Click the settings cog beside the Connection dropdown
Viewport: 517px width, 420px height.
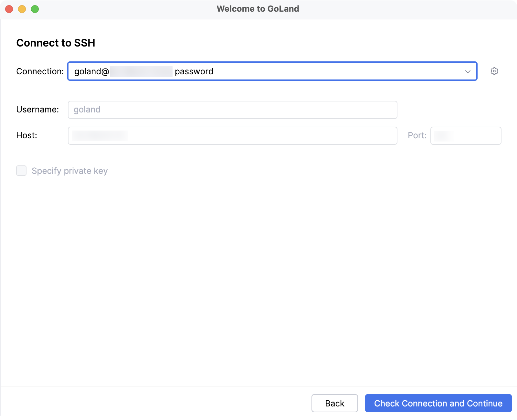494,71
